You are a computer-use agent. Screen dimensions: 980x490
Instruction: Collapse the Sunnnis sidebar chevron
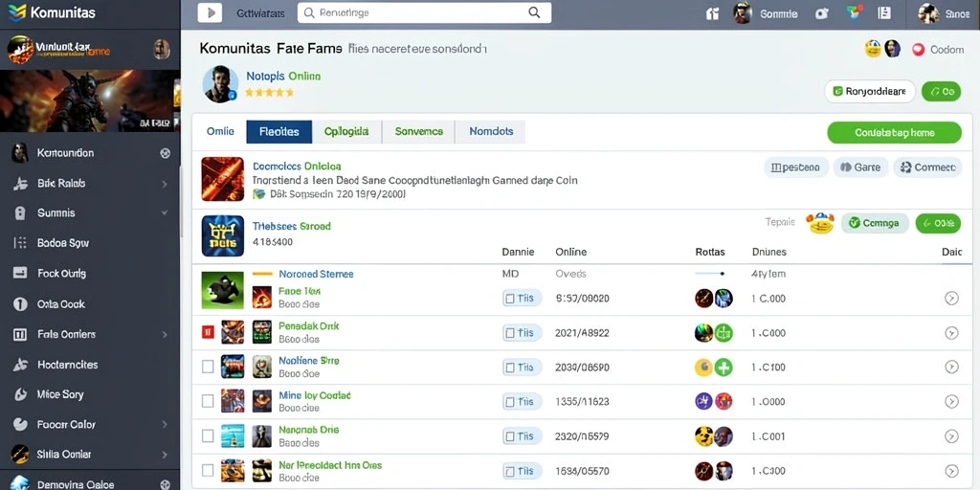(x=165, y=213)
